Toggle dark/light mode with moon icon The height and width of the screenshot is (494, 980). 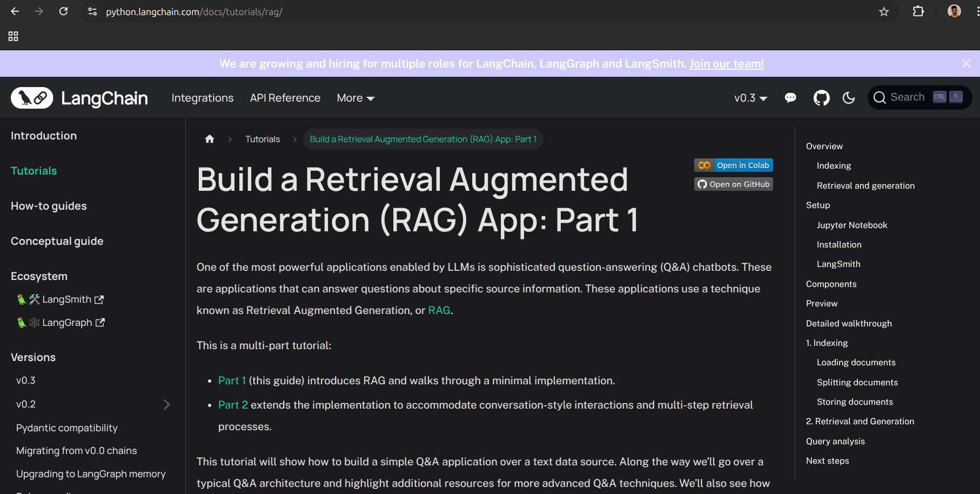849,98
